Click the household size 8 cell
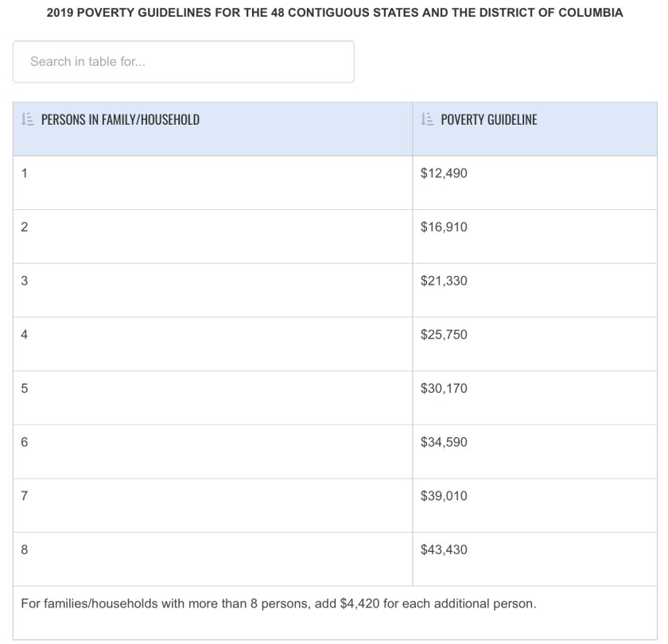Screen dimensions: 668x644 click(25, 549)
